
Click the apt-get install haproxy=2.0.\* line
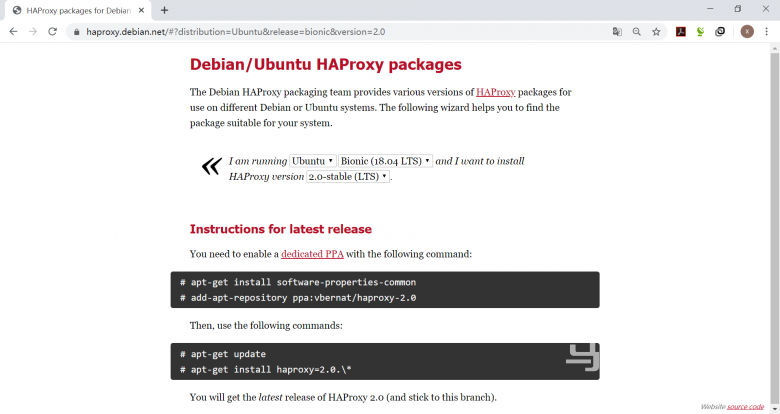pos(266,369)
